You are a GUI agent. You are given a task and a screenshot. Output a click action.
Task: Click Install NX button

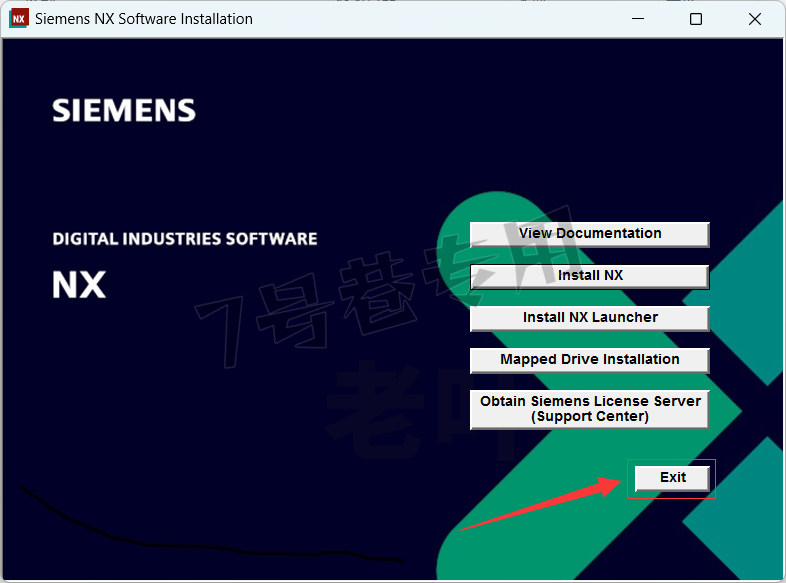[590, 276]
